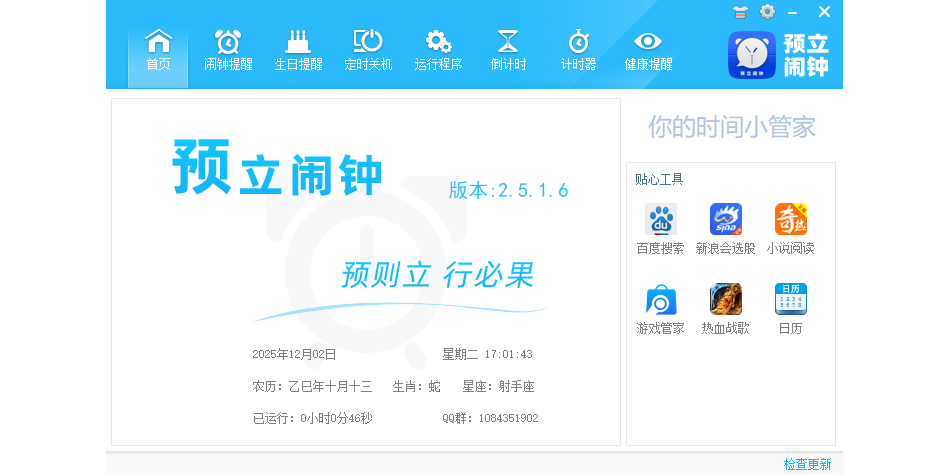
Task: Click the 生肖：蛇 zodiac text
Action: pyautogui.click(x=417, y=387)
